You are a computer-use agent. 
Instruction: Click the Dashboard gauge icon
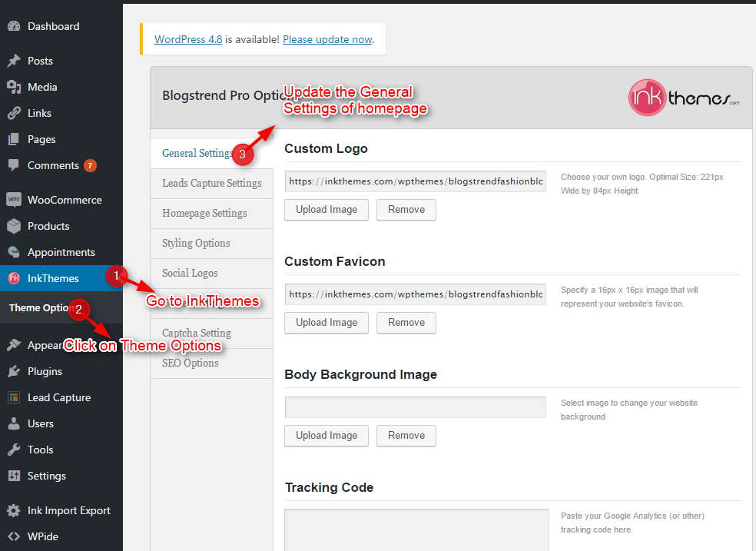click(14, 26)
